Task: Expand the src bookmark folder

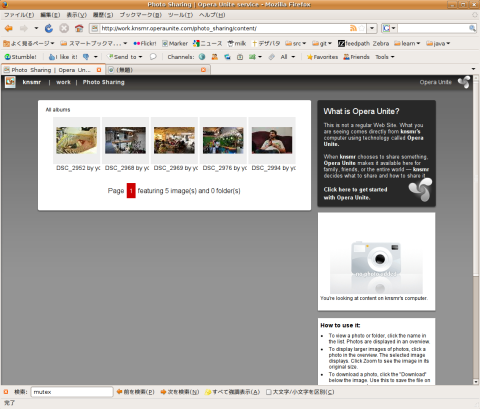Action: click(296, 43)
